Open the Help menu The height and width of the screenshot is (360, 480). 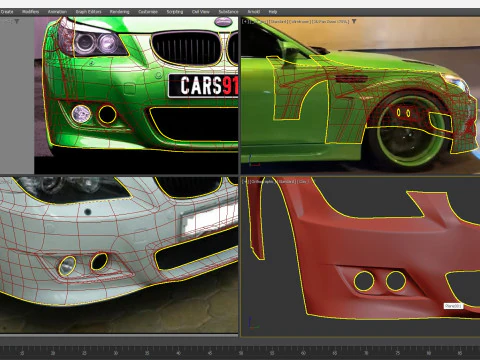tap(273, 12)
